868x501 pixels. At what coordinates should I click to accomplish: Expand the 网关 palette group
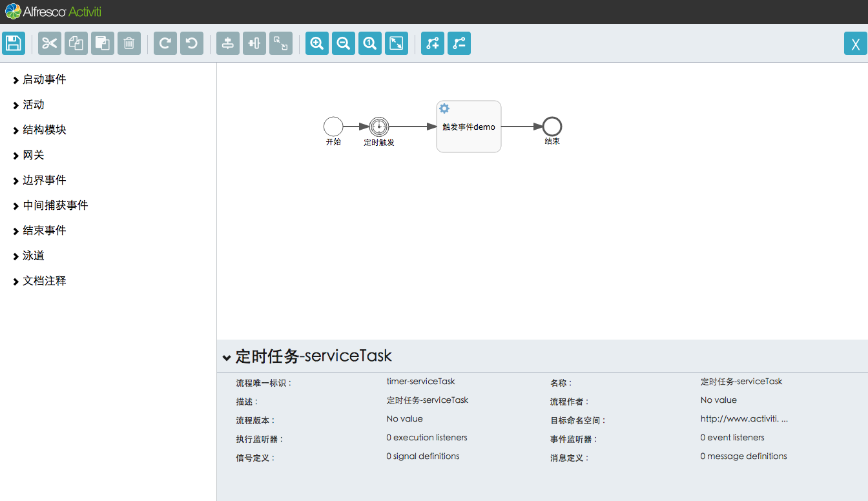[29, 155]
